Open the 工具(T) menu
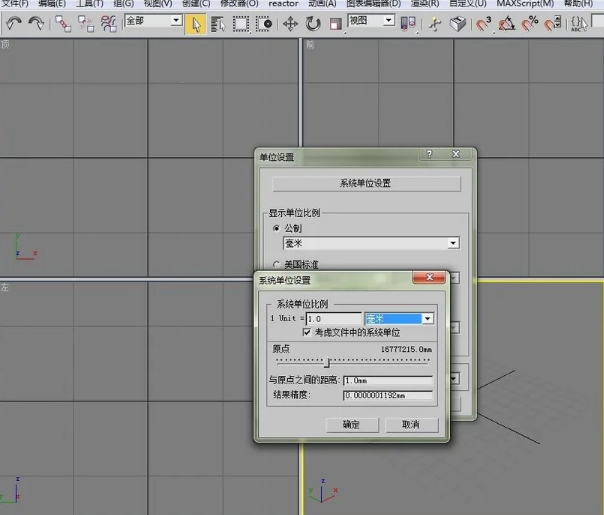The height and width of the screenshot is (515, 604). point(89,3)
